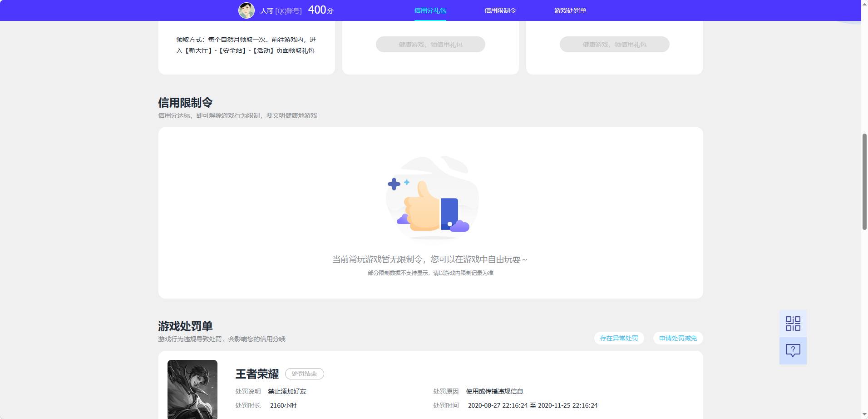
Task: Click the 游戏处罚单 section heading
Action: point(185,326)
